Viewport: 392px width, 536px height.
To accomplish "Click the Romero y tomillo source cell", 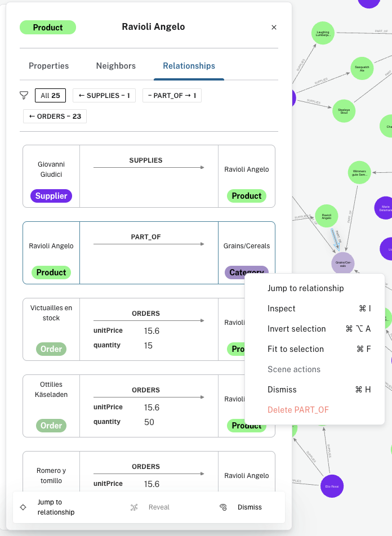I will point(51,472).
